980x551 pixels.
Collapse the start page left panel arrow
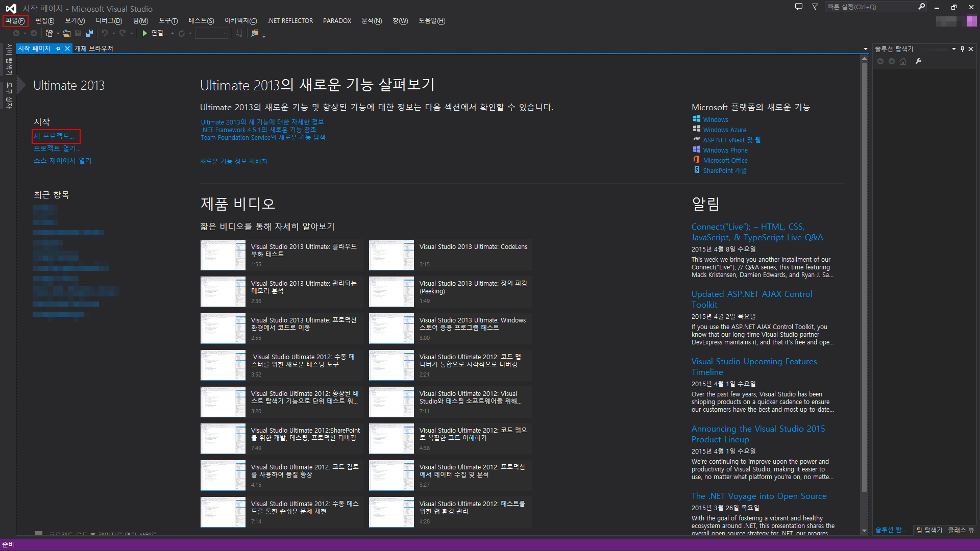pos(21,85)
